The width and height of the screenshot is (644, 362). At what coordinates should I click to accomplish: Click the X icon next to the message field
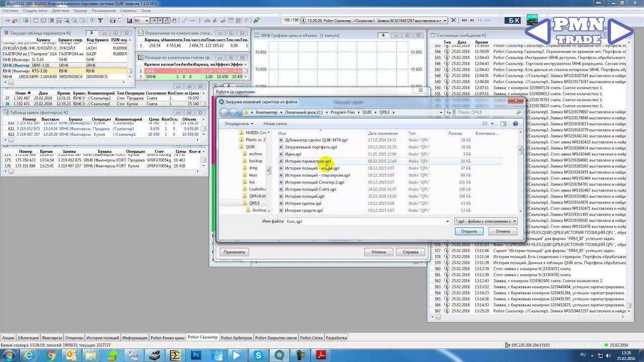pyautogui.click(x=453, y=21)
